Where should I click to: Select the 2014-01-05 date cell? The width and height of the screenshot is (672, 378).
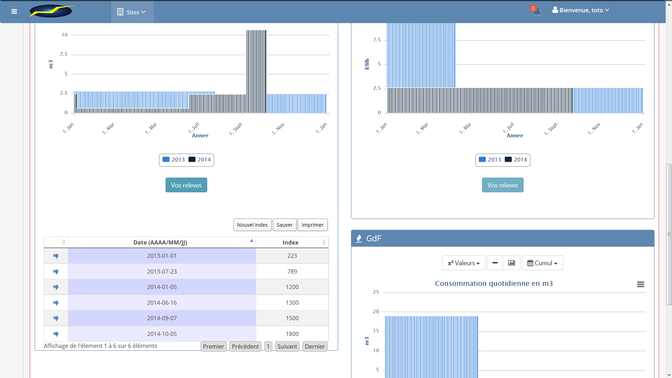point(162,287)
